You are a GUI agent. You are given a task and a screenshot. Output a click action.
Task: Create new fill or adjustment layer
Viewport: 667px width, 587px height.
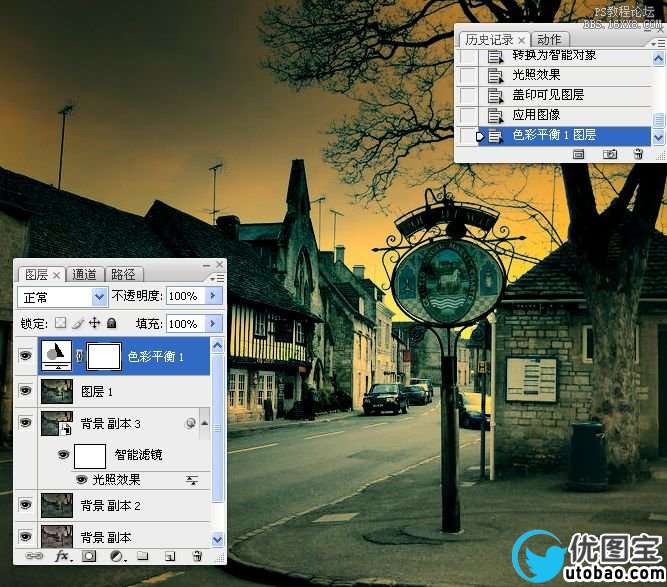[x=116, y=555]
